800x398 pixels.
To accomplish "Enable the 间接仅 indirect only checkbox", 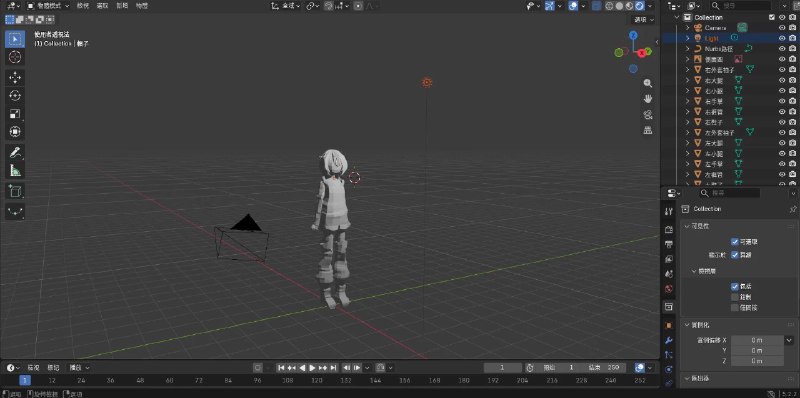I will click(735, 308).
